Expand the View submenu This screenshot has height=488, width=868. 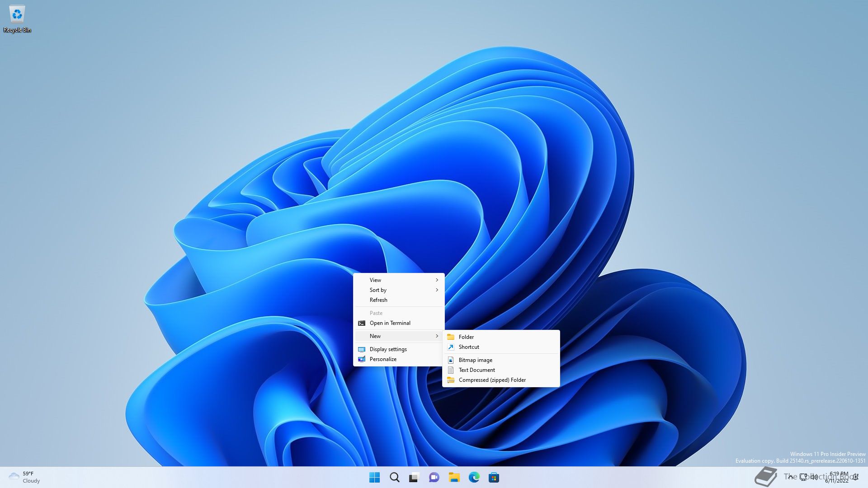click(399, 280)
